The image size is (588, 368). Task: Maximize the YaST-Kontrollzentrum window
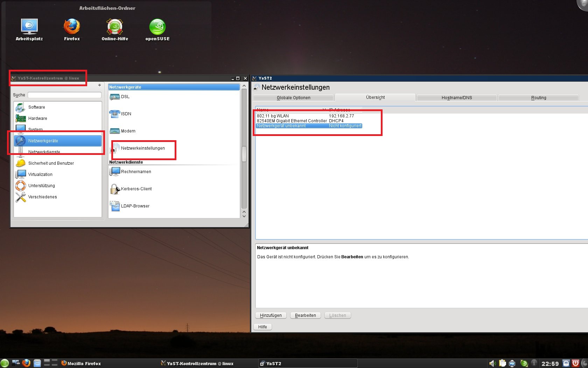[x=238, y=79]
